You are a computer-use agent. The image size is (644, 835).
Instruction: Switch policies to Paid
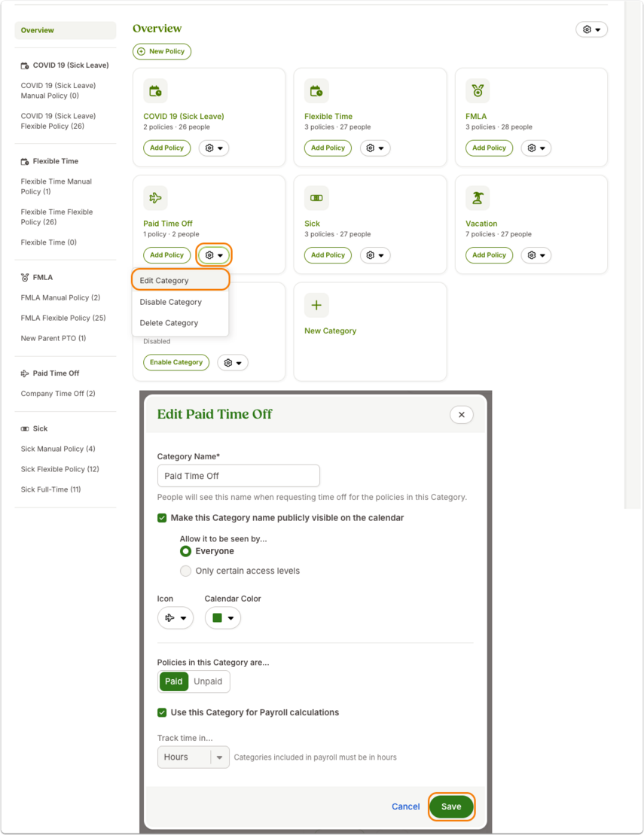pyautogui.click(x=174, y=681)
